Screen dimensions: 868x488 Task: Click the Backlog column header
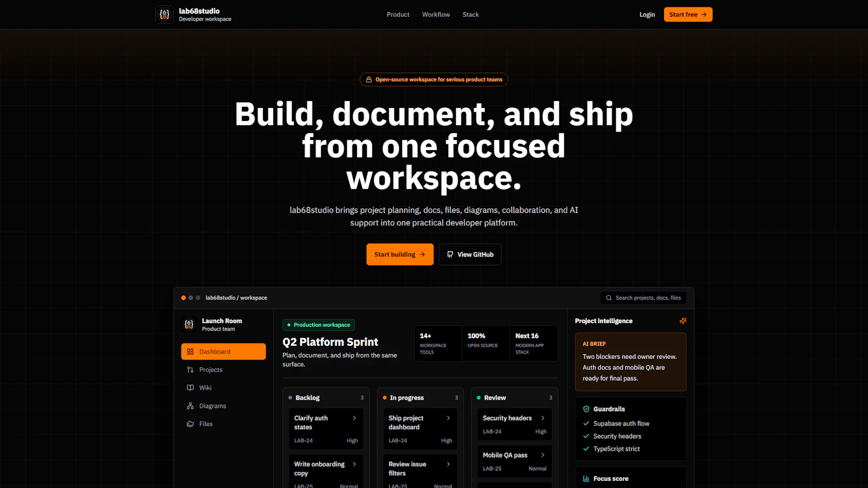coord(326,398)
